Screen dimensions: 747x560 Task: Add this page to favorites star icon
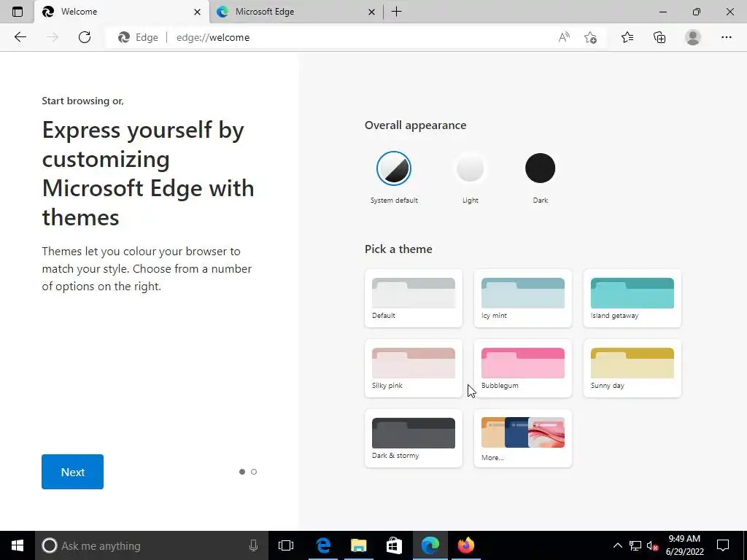click(590, 37)
